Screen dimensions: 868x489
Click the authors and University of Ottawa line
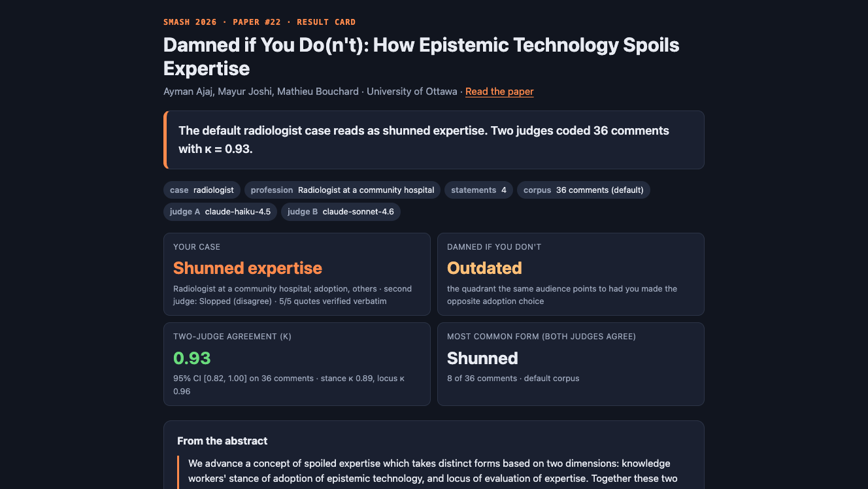[x=310, y=92]
